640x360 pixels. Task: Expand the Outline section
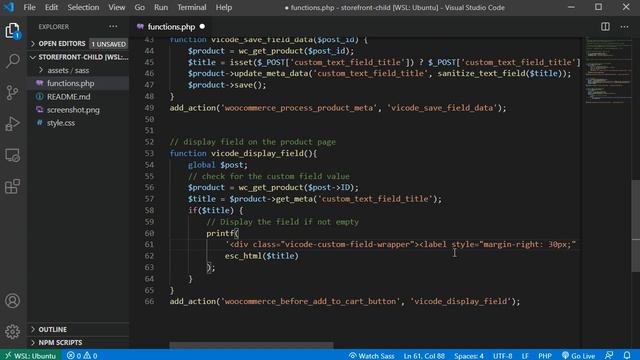(78, 329)
